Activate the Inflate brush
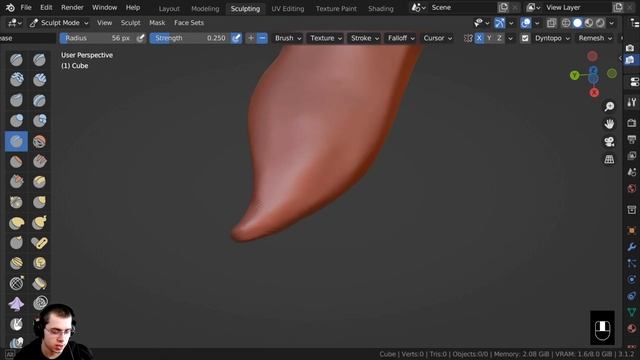640x360 pixels. (x=16, y=121)
